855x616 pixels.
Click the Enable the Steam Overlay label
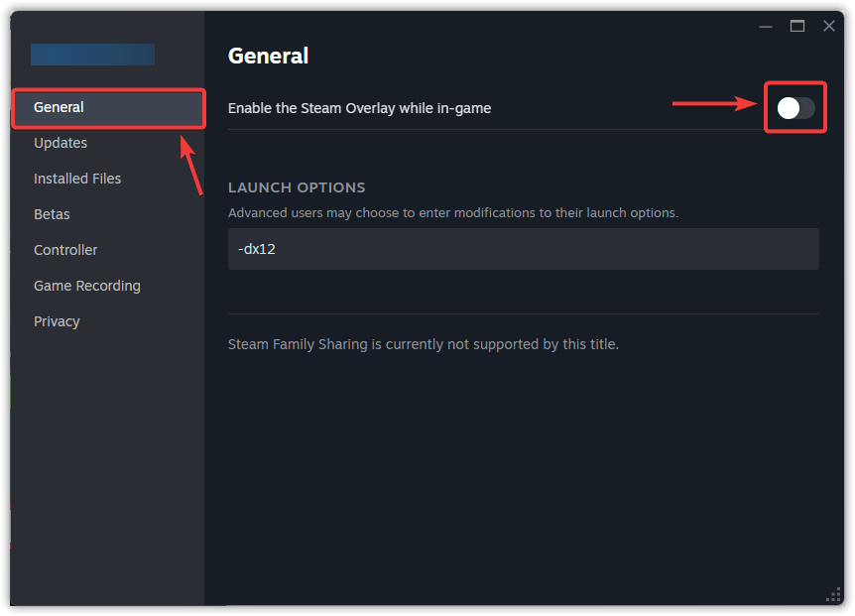point(359,108)
